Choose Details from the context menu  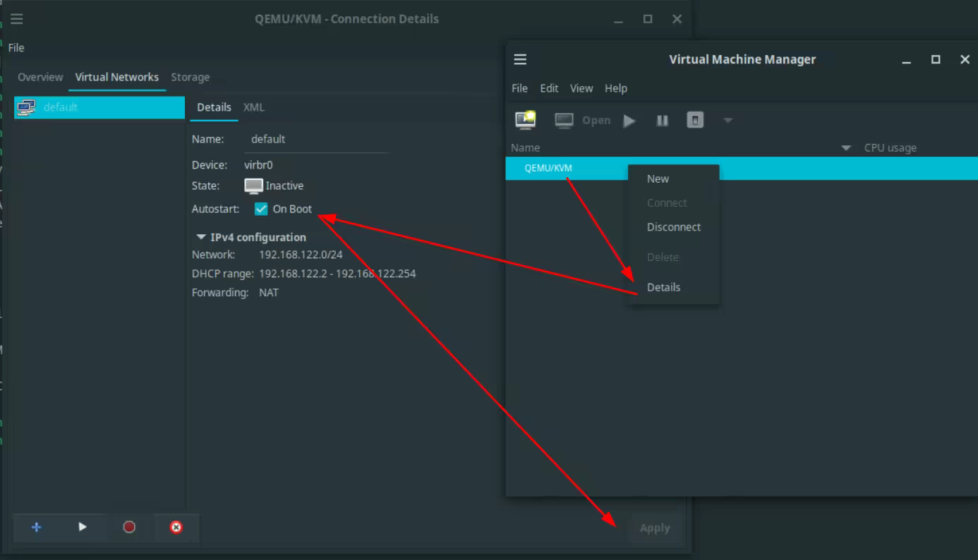[x=663, y=287]
